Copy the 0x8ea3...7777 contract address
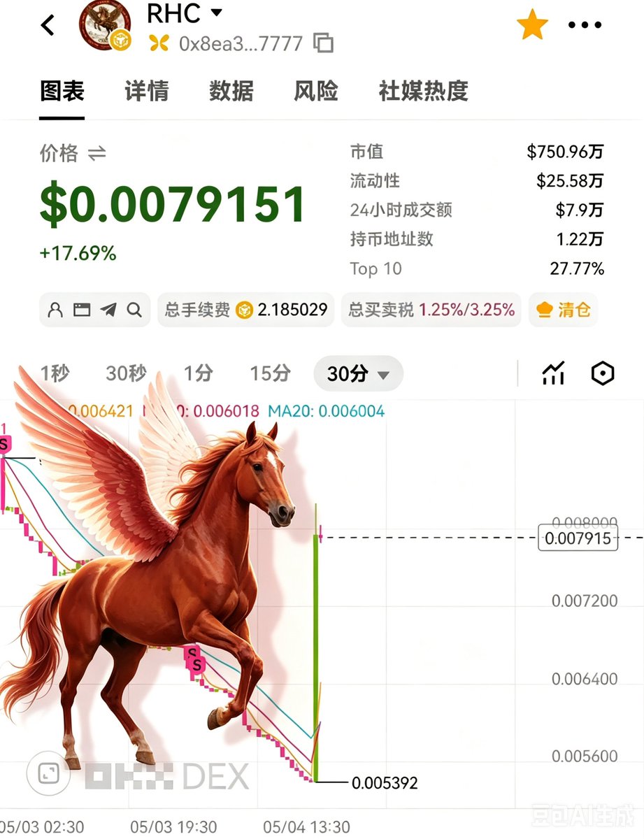Screen dimensions: 644x839 click(323, 43)
